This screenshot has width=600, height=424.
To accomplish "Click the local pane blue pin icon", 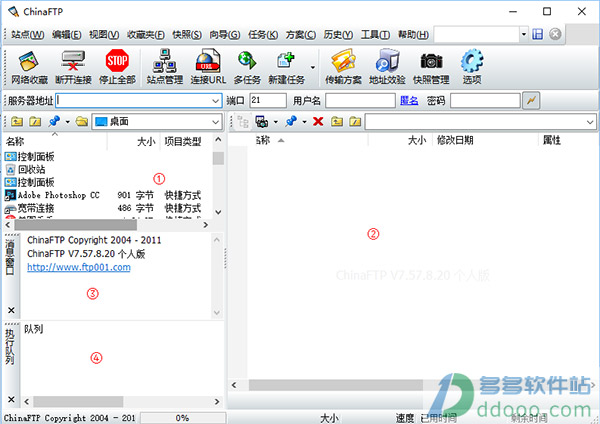I will [54, 122].
